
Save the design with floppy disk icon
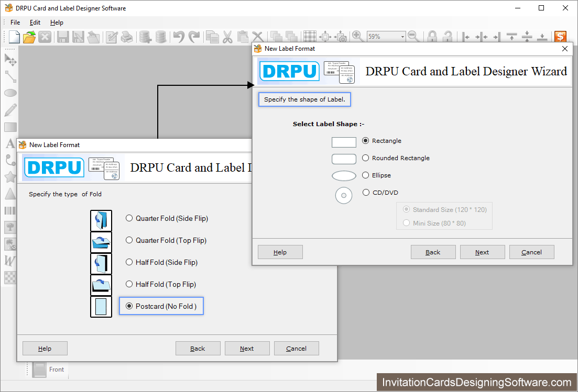[x=63, y=37]
